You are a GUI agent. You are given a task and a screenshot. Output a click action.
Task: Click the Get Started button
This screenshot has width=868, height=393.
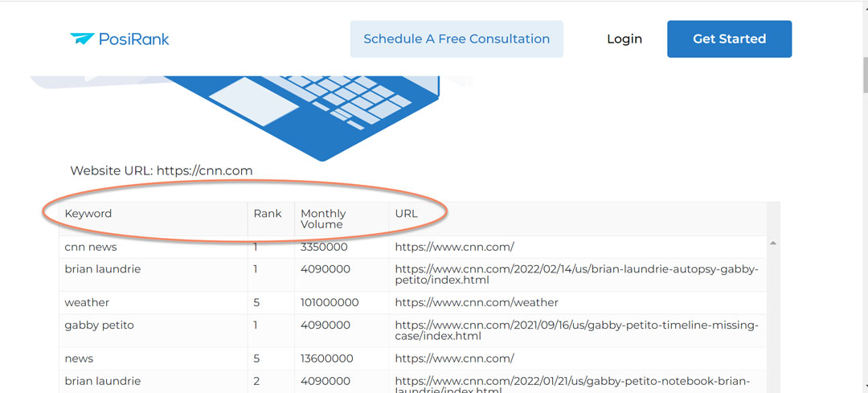pos(729,39)
